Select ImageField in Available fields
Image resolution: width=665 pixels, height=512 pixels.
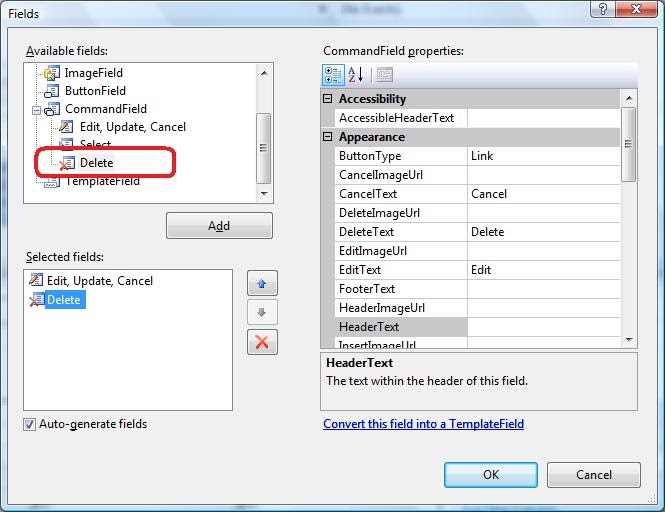click(94, 73)
